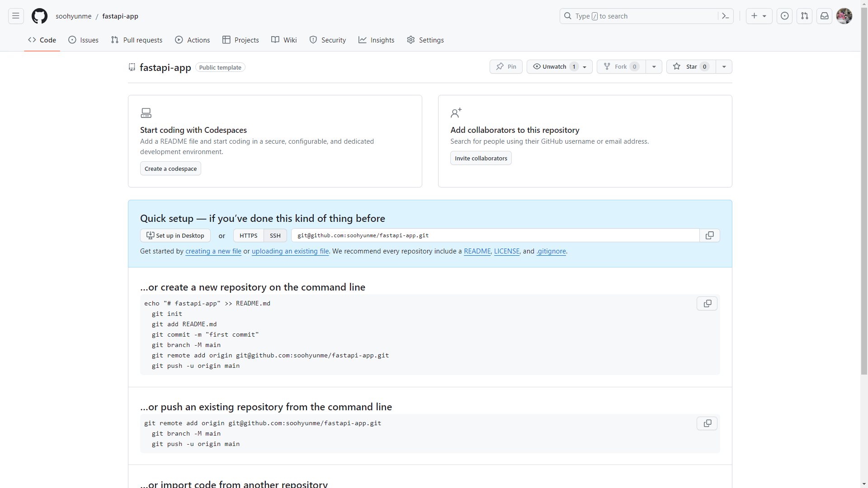Go to GitHub homepage via Octocat logo

point(39,16)
